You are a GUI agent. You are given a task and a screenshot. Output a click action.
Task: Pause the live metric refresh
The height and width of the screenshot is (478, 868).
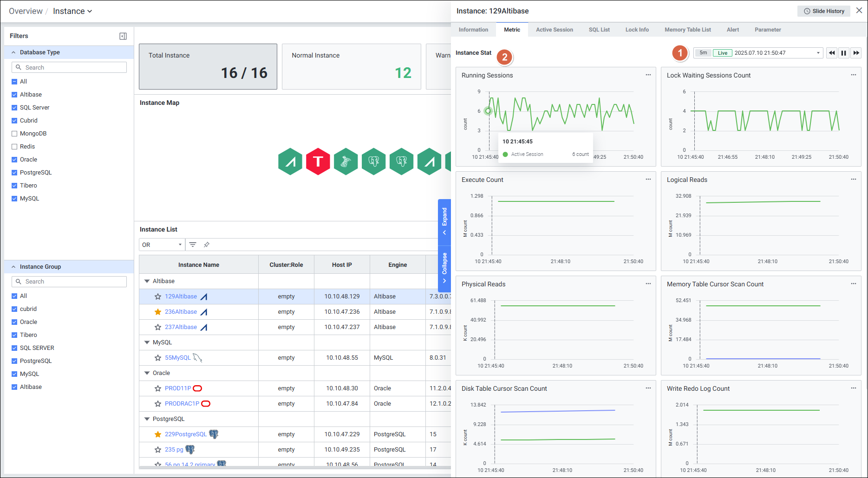(844, 53)
